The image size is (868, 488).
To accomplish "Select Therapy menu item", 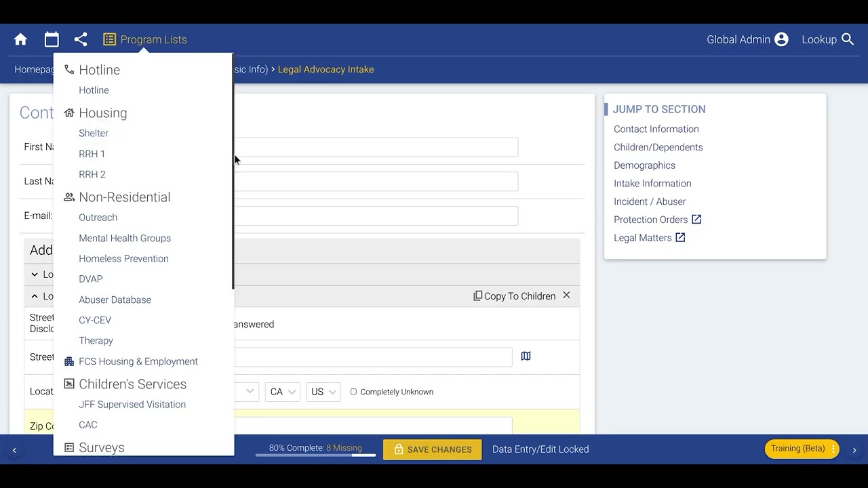I will tap(96, 340).
